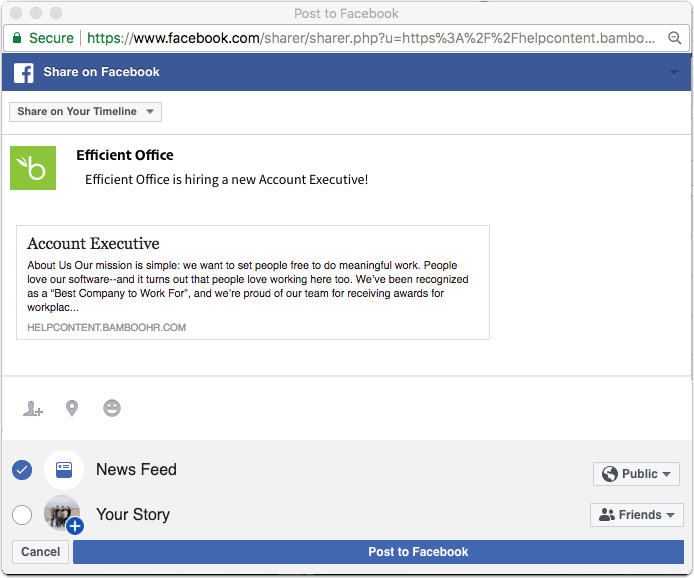
Task: Click the feeling/activity smiley icon
Action: [x=112, y=408]
